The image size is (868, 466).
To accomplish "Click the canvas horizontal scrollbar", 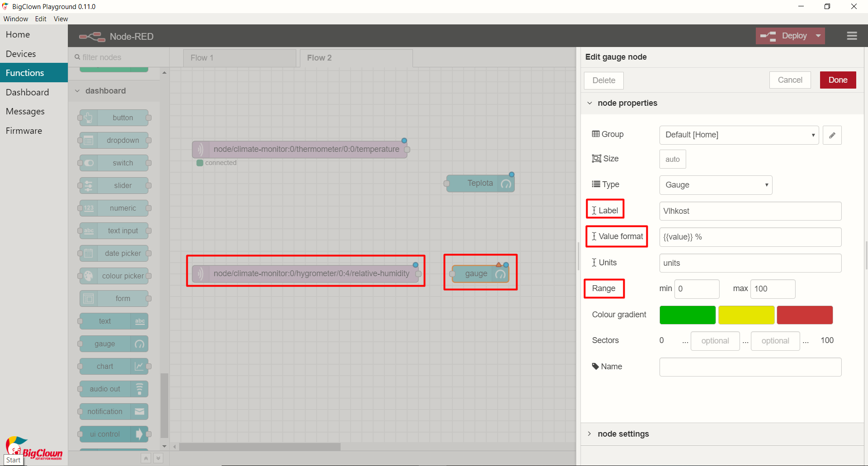I will [x=260, y=447].
